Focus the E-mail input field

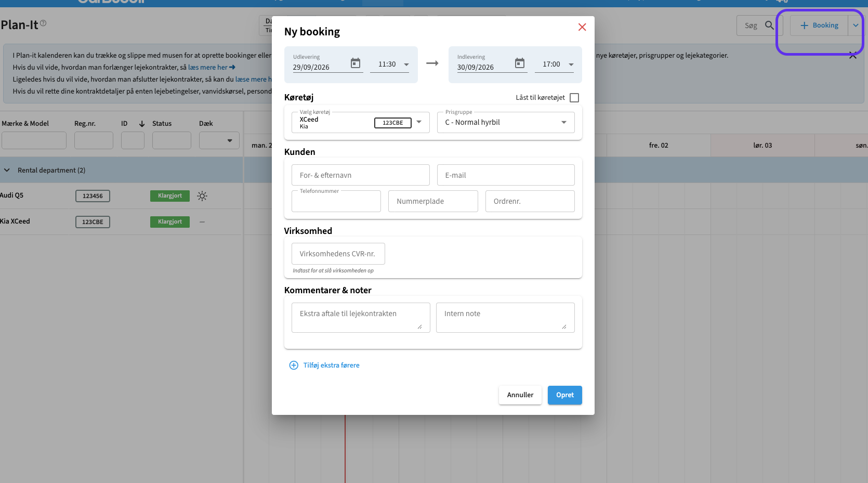[x=506, y=175]
